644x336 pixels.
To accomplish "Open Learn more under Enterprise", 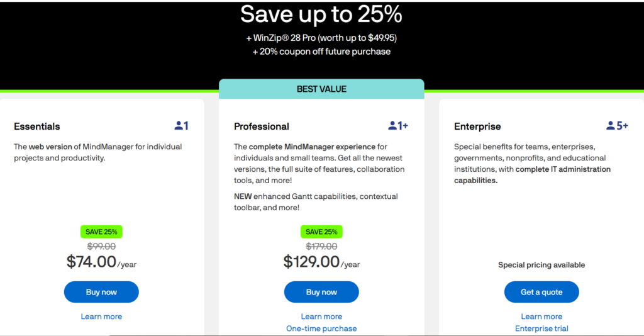I will tap(541, 316).
